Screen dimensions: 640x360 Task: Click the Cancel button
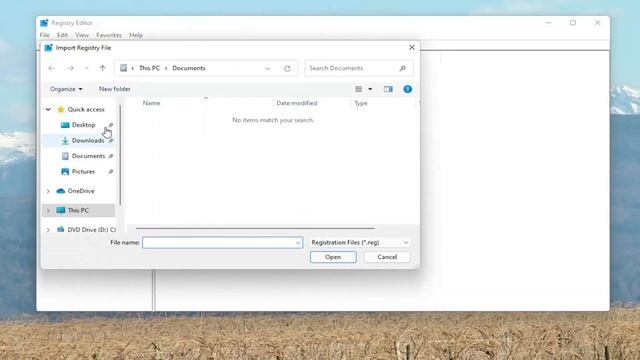(x=387, y=257)
